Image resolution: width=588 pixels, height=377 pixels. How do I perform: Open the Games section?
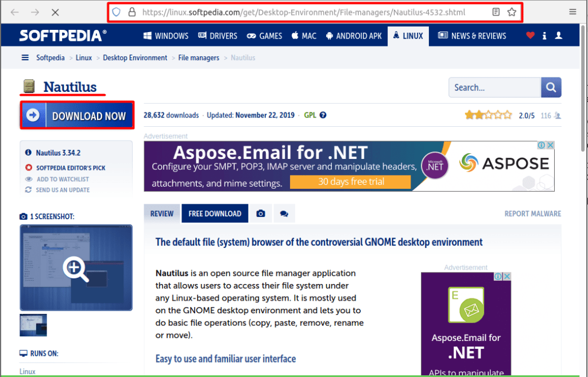tap(264, 36)
